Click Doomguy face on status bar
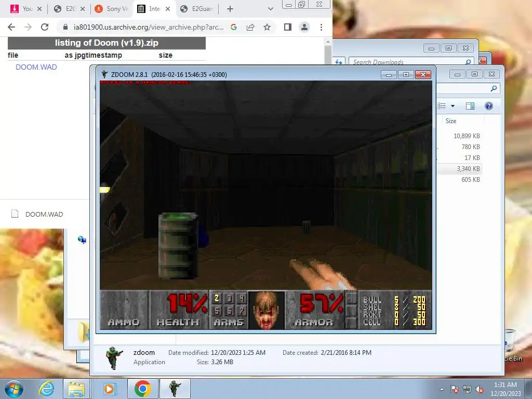Image resolution: width=532 pixels, height=399 pixels. (267, 310)
